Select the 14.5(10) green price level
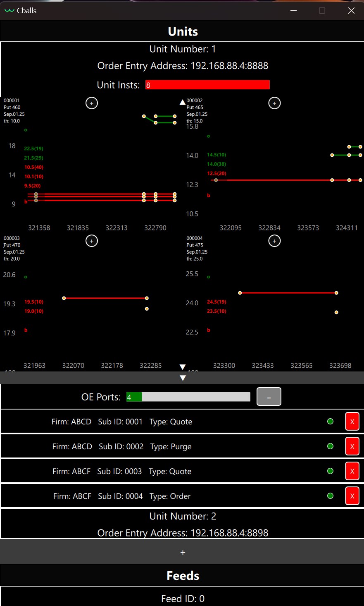 216,155
